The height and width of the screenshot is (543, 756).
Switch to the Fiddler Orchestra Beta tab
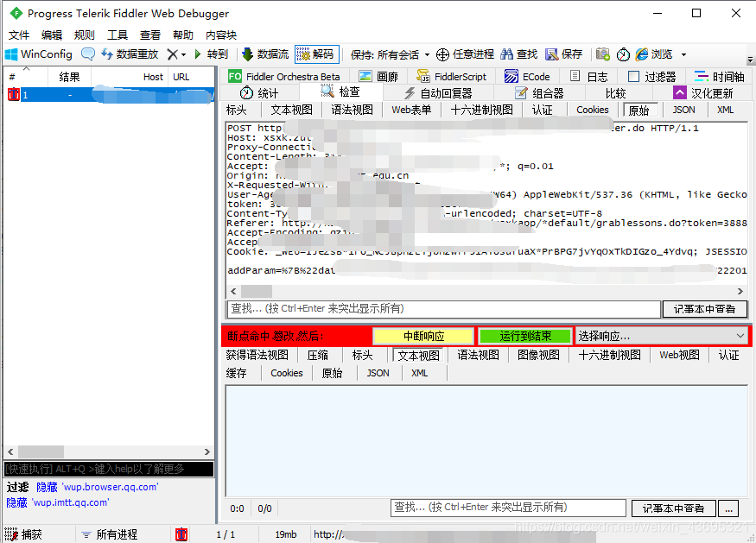click(x=284, y=77)
